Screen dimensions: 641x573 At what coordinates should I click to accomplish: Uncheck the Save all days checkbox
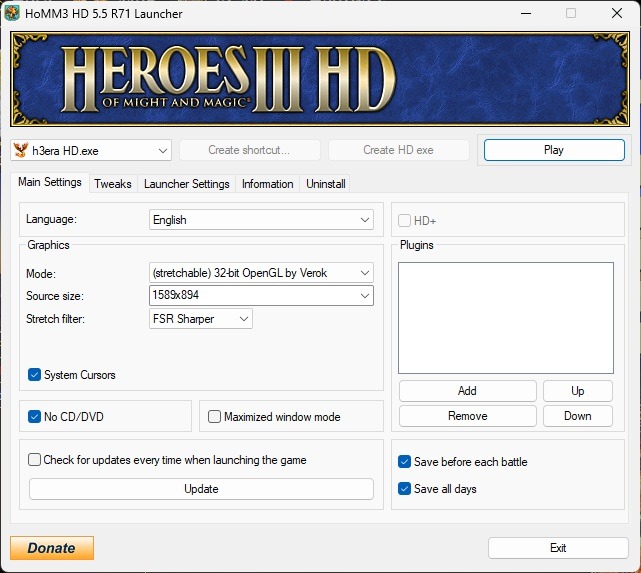pos(404,489)
